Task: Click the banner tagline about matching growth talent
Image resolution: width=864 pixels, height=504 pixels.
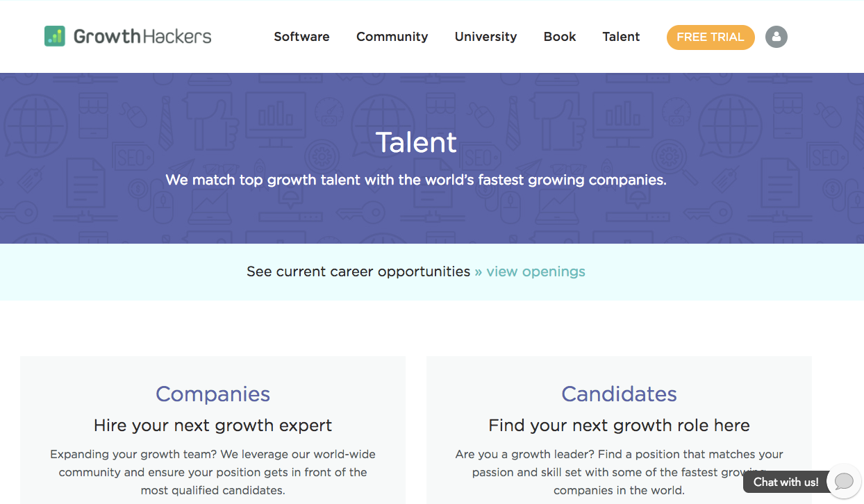Action: pos(416,180)
